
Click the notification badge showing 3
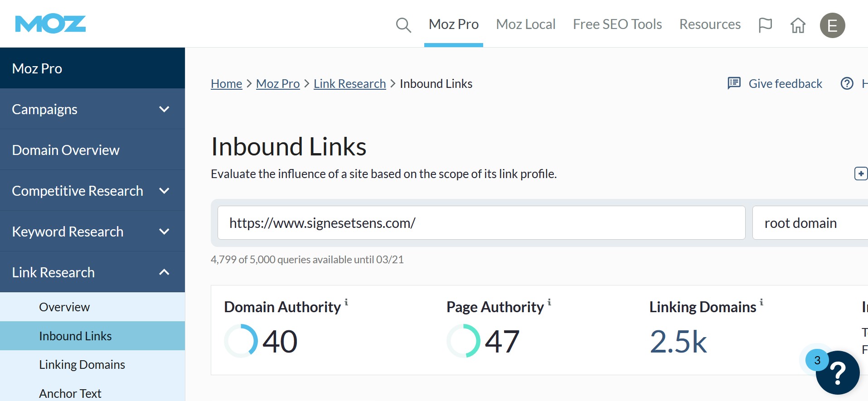(x=817, y=360)
